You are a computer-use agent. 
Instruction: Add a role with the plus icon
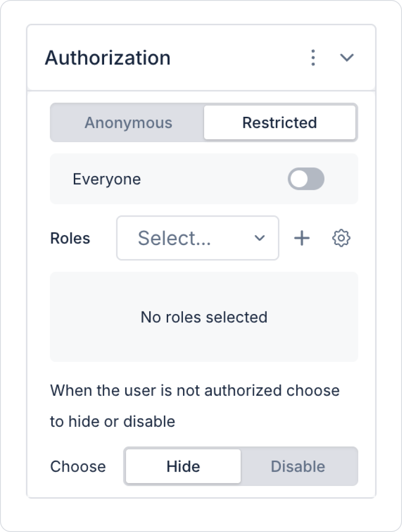click(302, 238)
